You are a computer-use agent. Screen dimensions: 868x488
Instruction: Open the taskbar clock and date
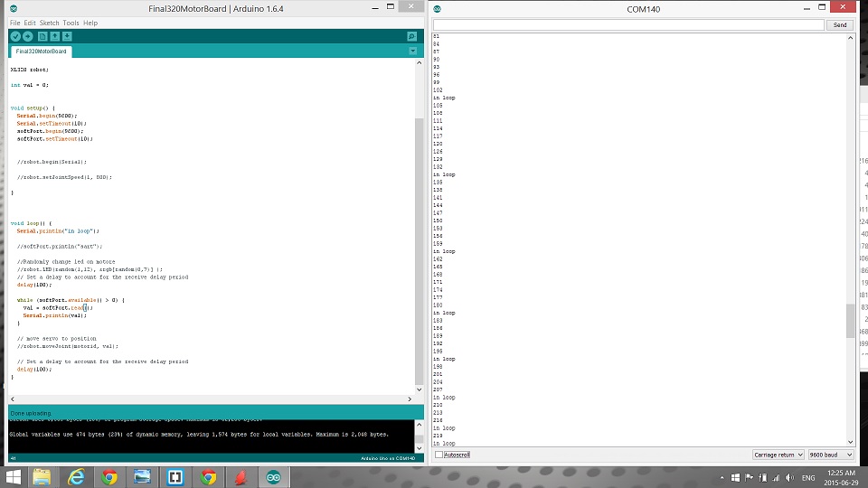(x=841, y=477)
